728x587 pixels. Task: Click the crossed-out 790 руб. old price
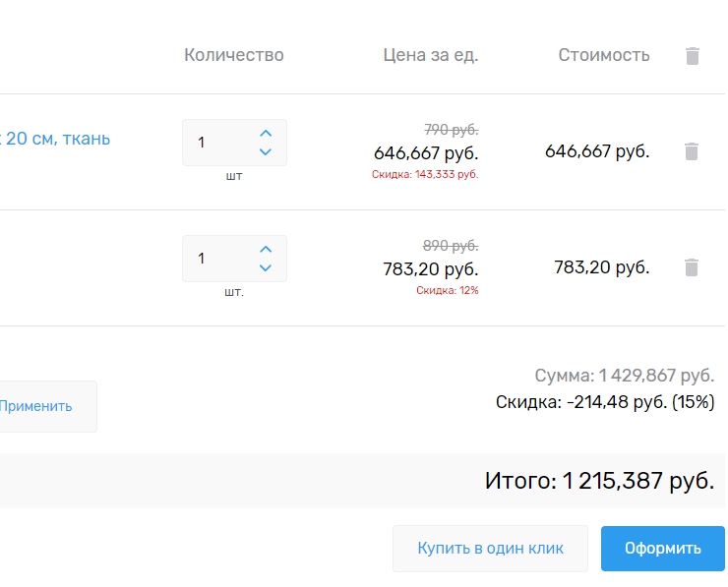(451, 130)
